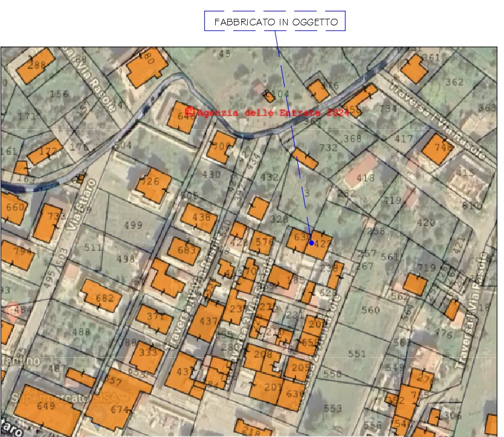Click parcel number 551
This screenshot has width=504, height=437.
357,354
